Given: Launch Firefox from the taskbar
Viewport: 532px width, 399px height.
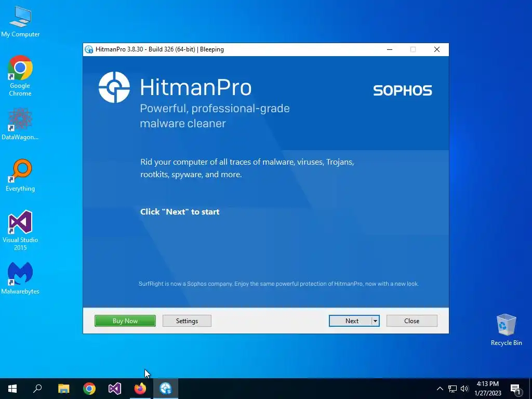Looking at the screenshot, I should 140,389.
